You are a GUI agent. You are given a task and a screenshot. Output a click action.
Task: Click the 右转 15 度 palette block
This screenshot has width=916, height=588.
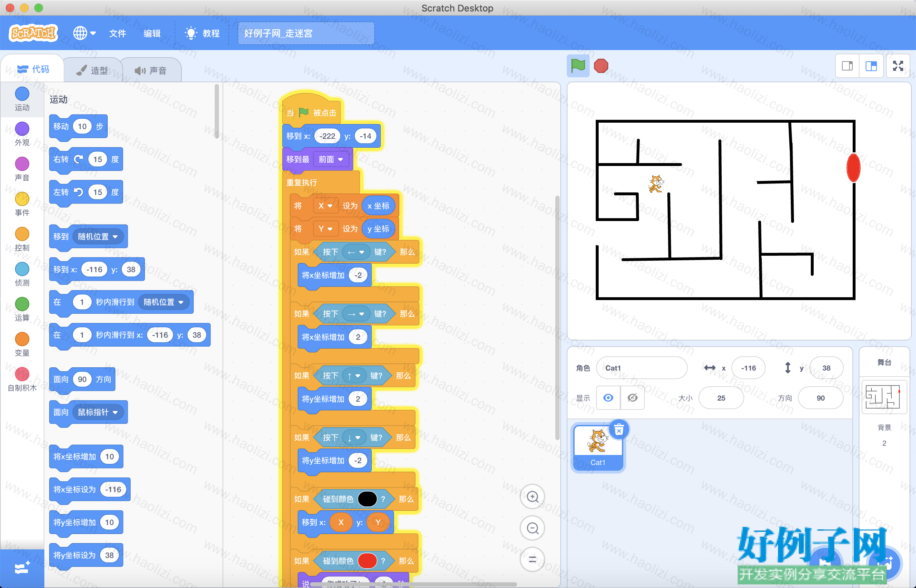(86, 159)
